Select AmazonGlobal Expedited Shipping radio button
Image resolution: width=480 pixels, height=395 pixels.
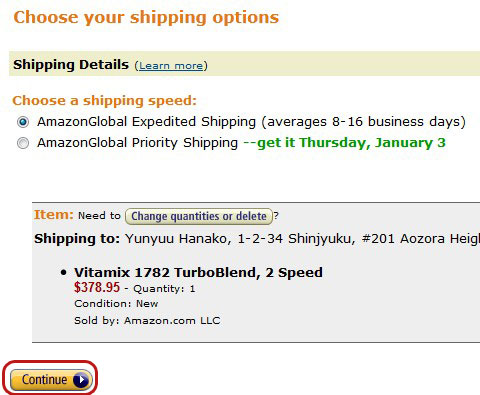[23, 122]
